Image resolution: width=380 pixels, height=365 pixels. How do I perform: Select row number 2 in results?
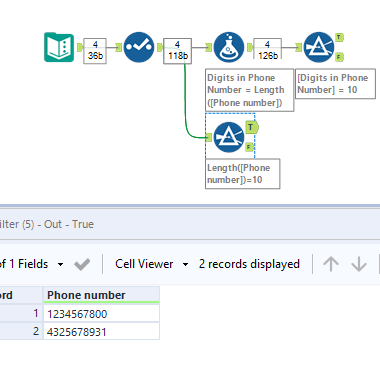pos(21,331)
